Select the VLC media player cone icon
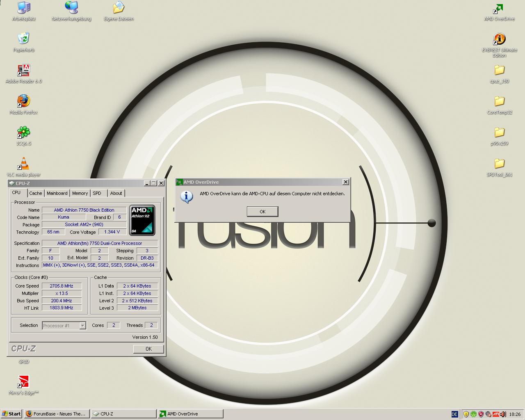 coord(24,167)
